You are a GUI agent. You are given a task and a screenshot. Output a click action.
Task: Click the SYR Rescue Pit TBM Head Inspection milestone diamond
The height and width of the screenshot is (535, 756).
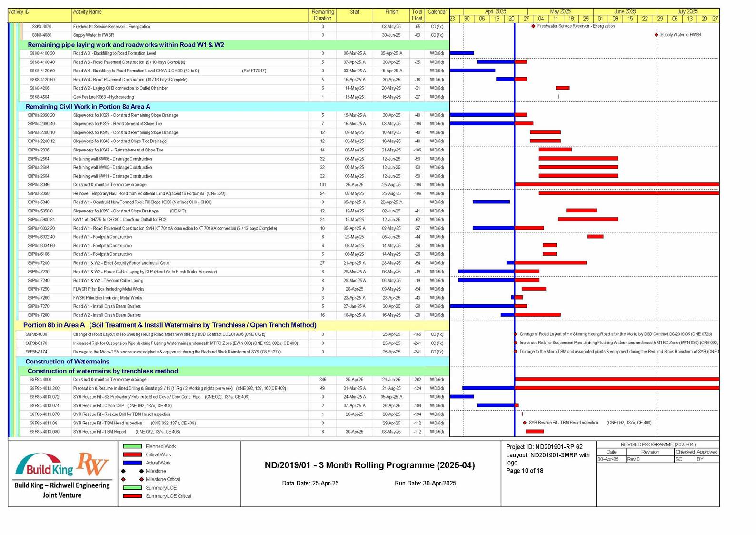(525, 423)
